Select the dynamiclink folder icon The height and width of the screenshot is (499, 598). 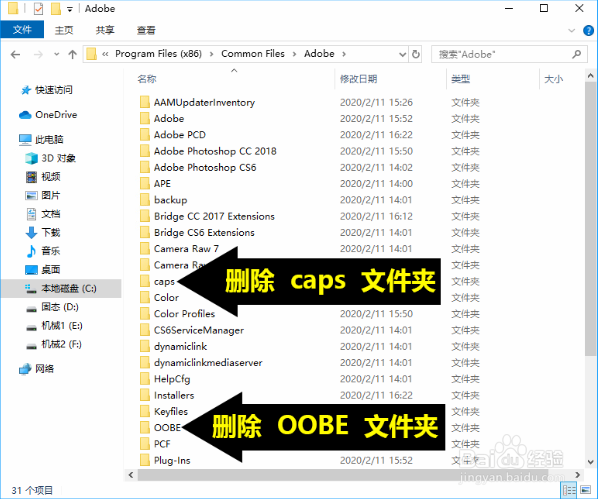pos(145,346)
